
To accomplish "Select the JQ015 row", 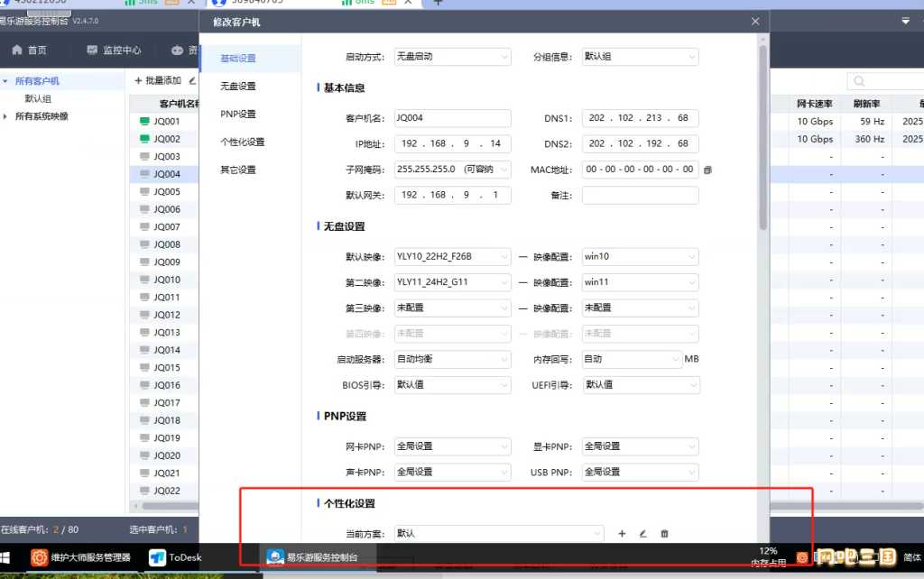I will pos(164,368).
